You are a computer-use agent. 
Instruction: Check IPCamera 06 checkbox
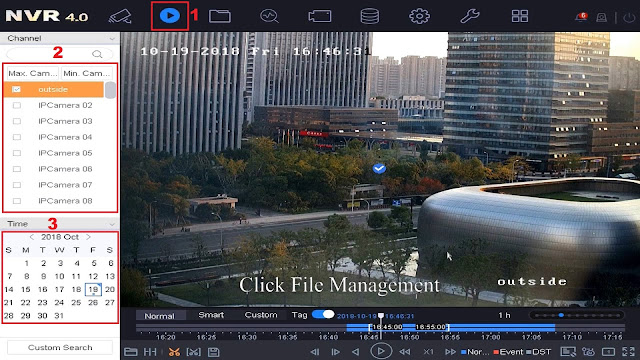coord(17,169)
